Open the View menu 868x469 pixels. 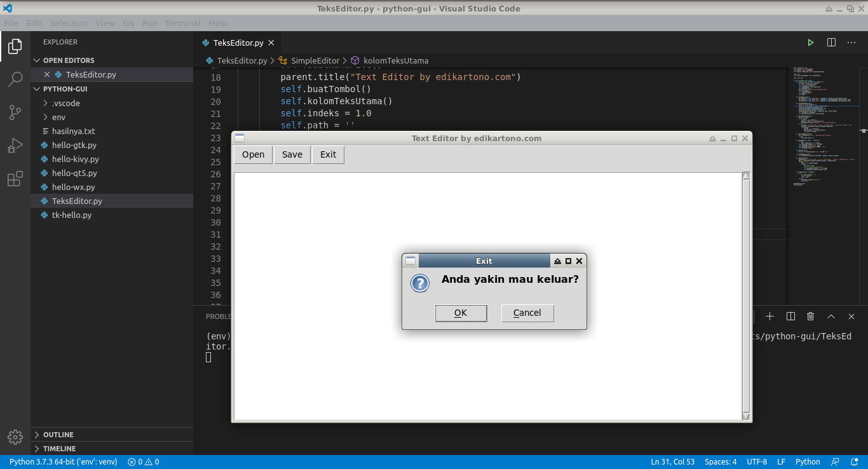105,23
